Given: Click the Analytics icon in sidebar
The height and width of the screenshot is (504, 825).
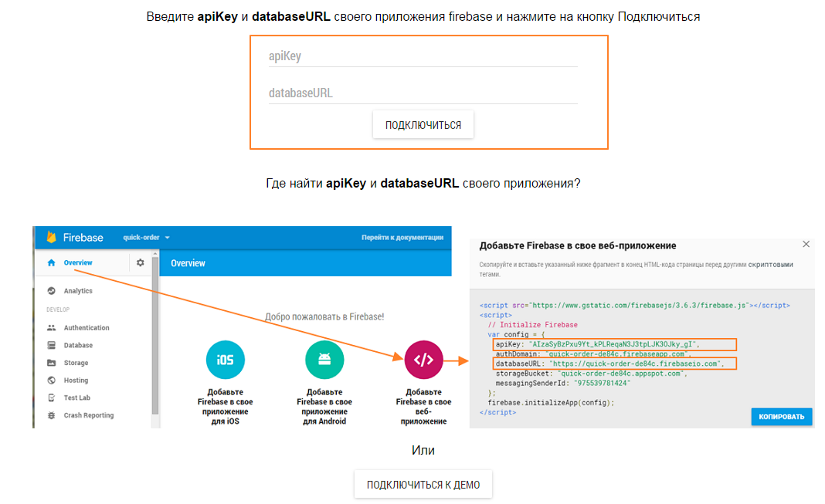Looking at the screenshot, I should click(x=51, y=291).
